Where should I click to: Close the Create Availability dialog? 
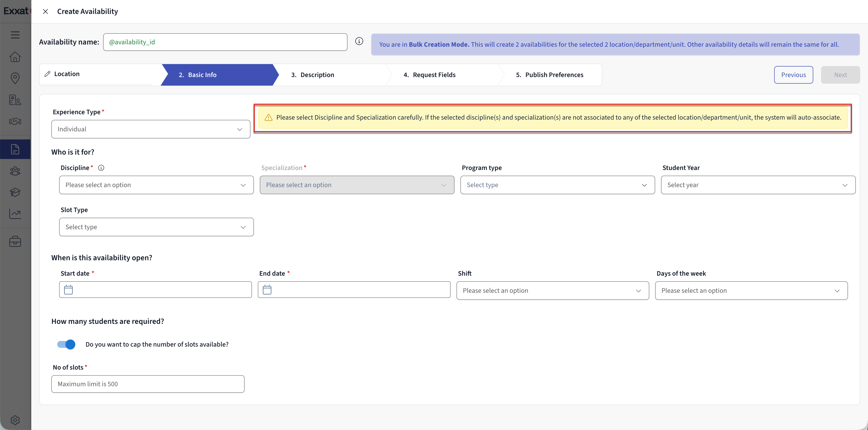point(45,11)
